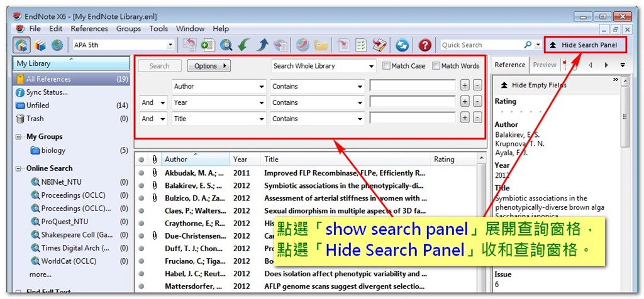Click the Open Link globe toolbar icon
This screenshot has width=644, height=299.
tap(303, 45)
